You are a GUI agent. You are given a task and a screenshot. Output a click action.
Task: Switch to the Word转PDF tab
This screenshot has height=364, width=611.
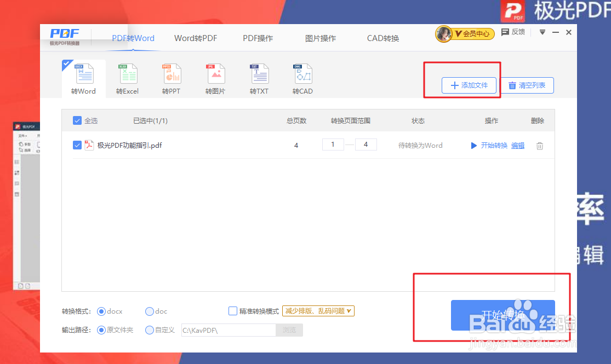(196, 38)
